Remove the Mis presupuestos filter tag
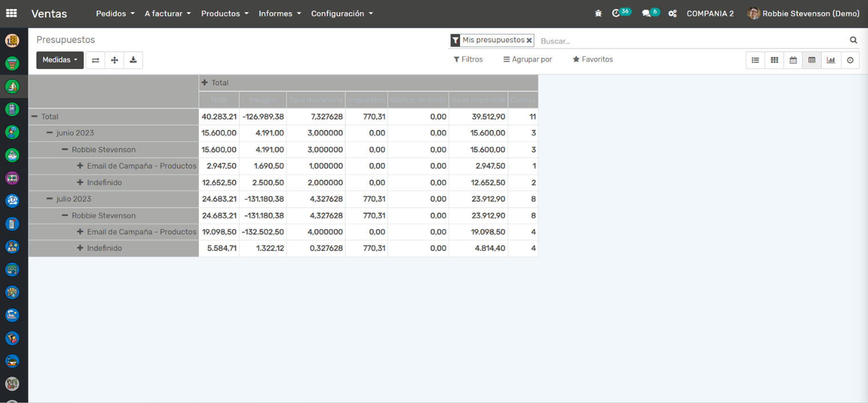Image resolution: width=868 pixels, height=403 pixels. click(x=529, y=41)
